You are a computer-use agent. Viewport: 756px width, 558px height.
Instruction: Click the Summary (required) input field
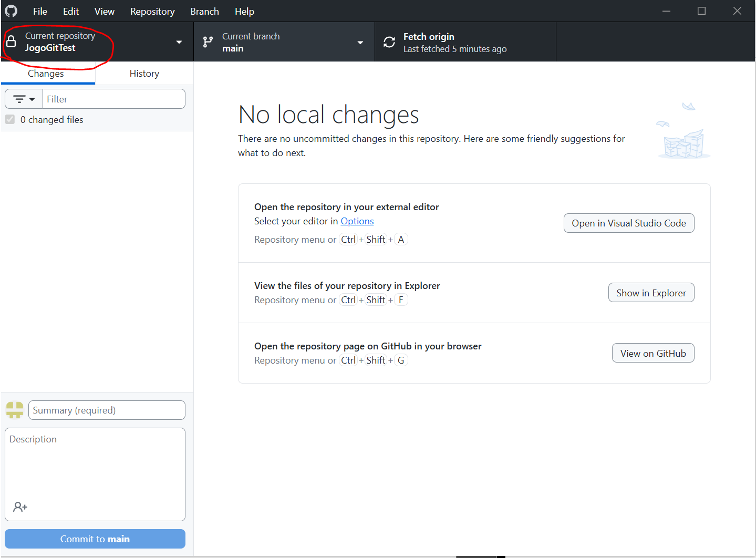point(107,410)
